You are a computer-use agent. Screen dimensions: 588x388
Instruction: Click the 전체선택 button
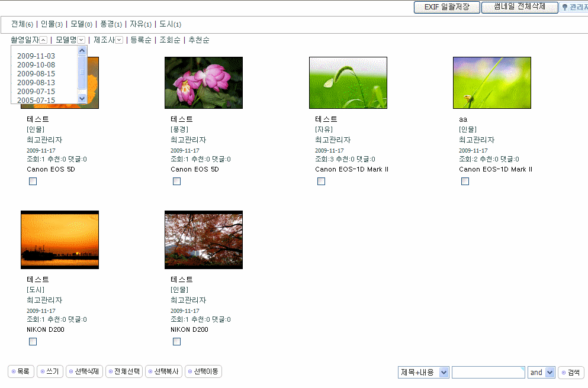tap(124, 371)
